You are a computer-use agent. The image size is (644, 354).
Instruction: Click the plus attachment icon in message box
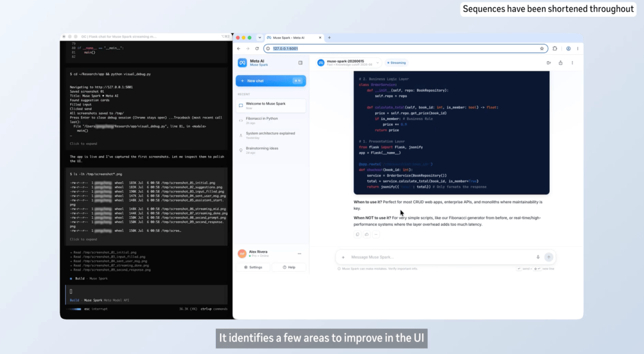tap(343, 257)
